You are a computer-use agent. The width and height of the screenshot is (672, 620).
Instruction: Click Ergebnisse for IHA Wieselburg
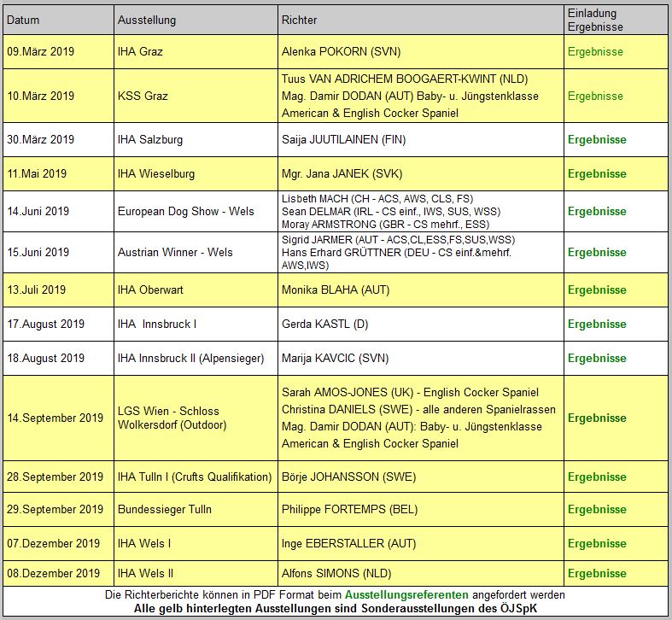click(x=597, y=173)
